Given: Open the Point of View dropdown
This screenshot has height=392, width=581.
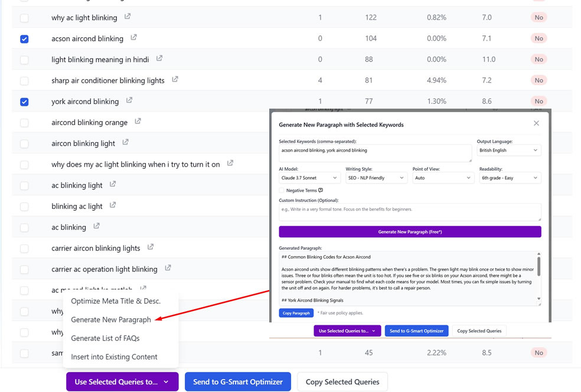Looking at the screenshot, I should coord(443,178).
